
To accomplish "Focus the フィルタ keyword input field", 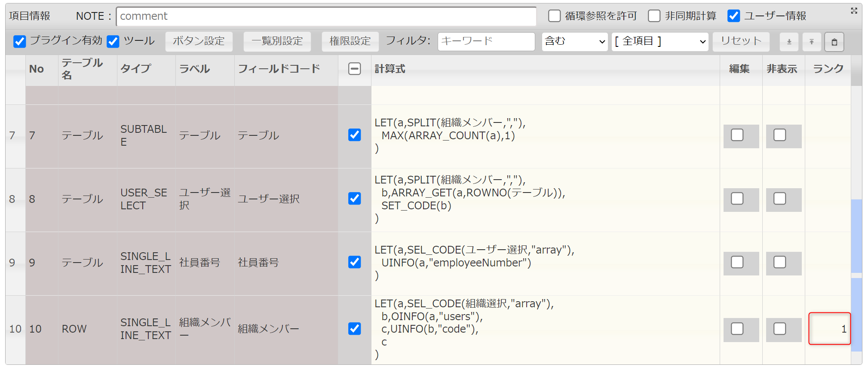I will (x=486, y=42).
